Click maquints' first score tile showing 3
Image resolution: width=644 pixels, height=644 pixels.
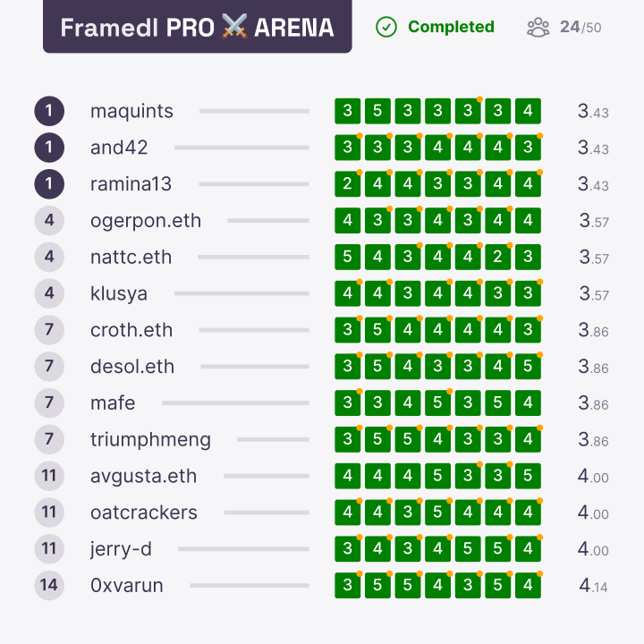pyautogui.click(x=347, y=111)
